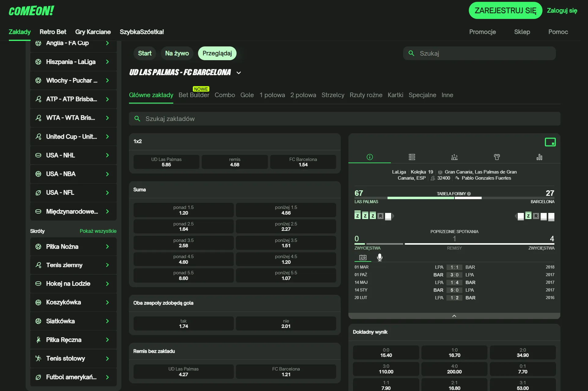Click the basketball icon beside Koszykówka

point(38,302)
